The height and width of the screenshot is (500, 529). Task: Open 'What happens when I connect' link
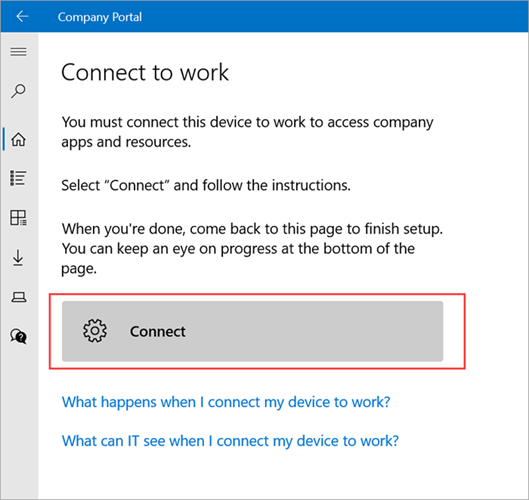[x=226, y=402]
